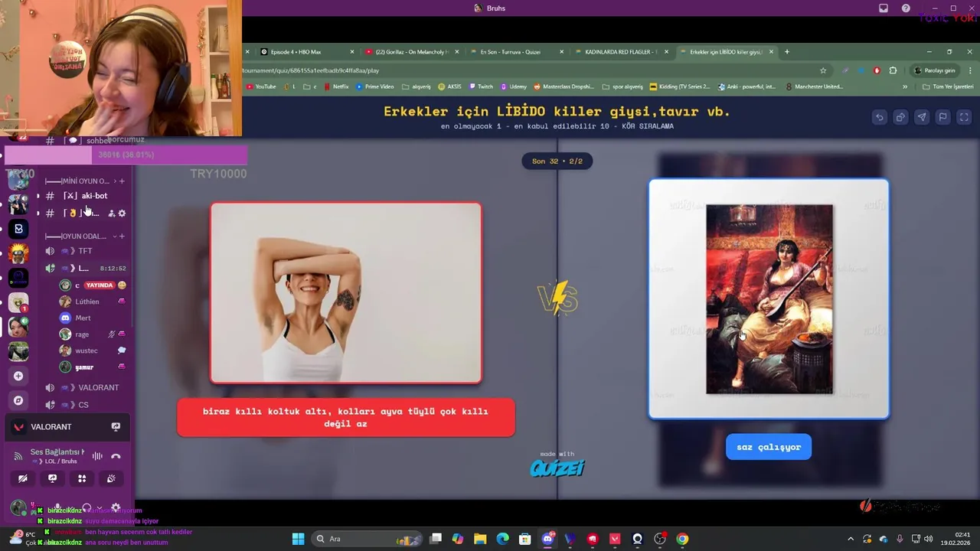Collapse the OYUN ODALARI category
Viewport: 980px width, 551px height.
76,236
